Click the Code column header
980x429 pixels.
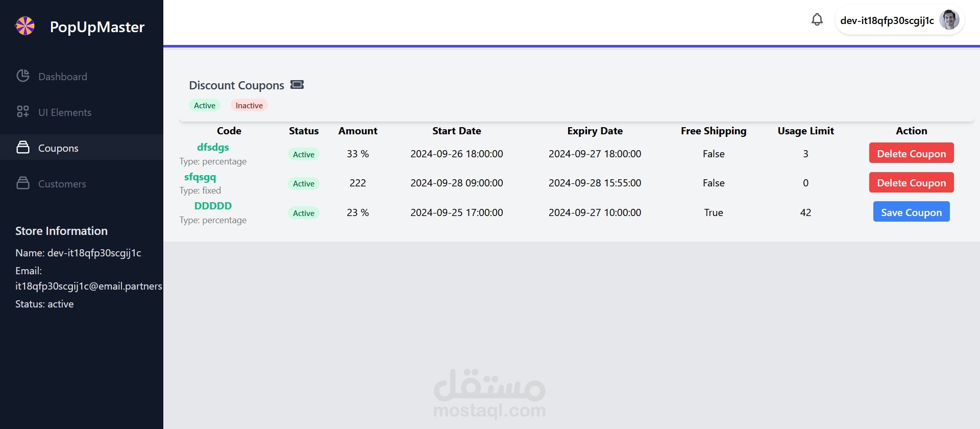[x=229, y=131]
